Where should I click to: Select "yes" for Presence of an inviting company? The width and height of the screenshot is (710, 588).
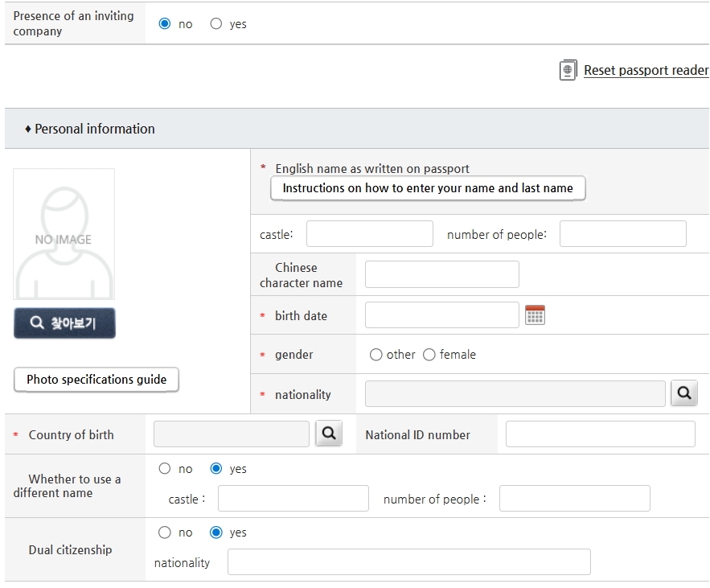[x=215, y=24]
